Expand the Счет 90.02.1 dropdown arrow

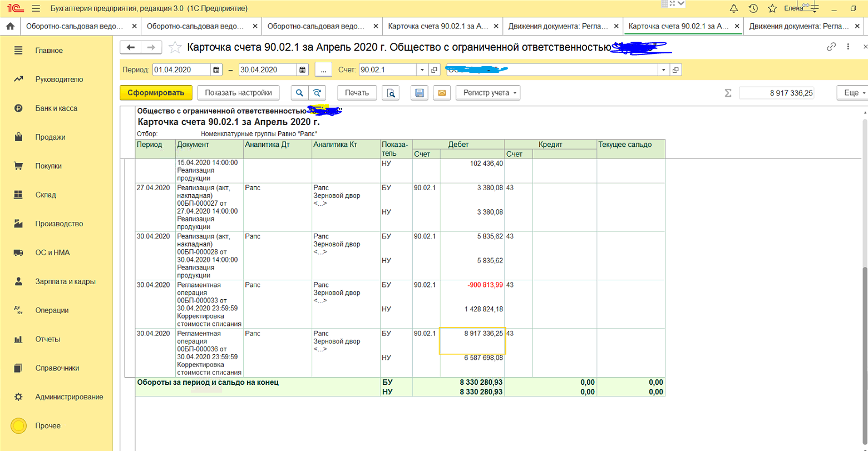point(422,70)
